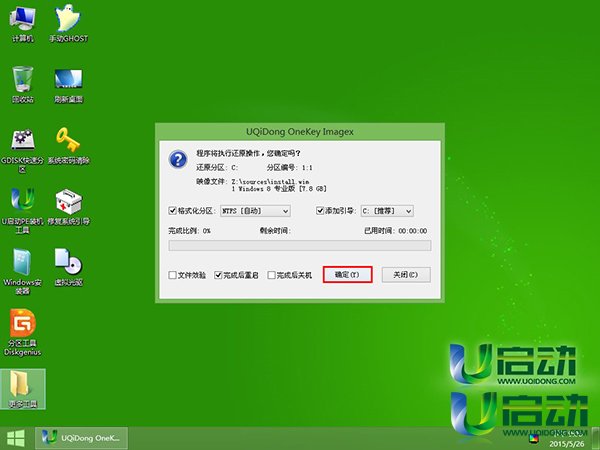
Task: Click the system tray color icon
Action: pos(534,438)
